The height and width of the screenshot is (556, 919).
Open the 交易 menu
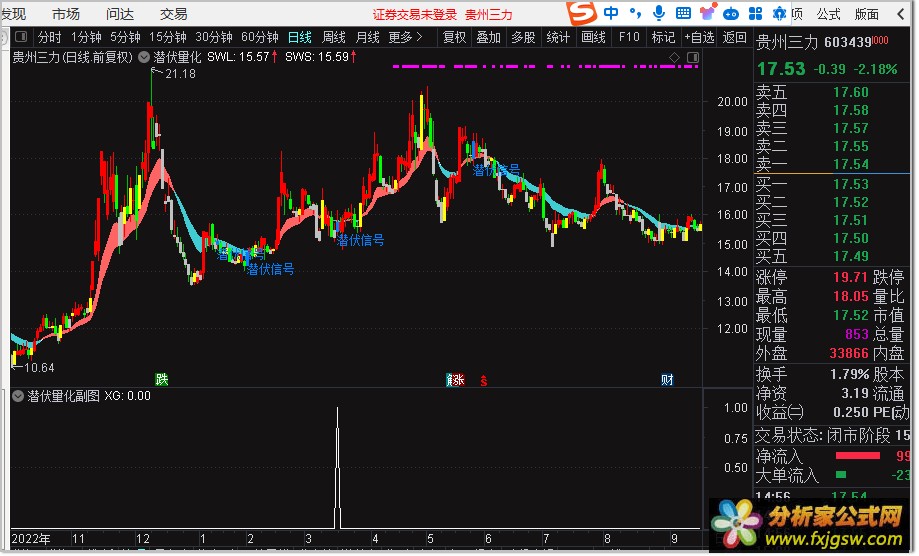(x=173, y=14)
